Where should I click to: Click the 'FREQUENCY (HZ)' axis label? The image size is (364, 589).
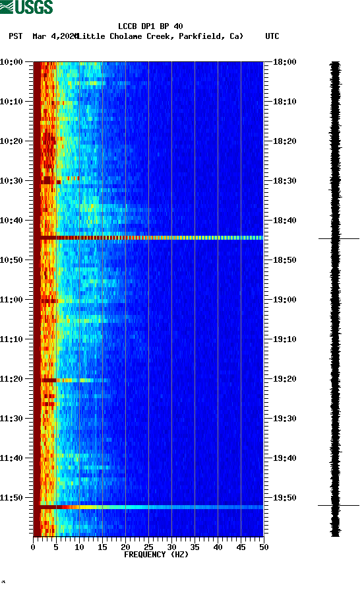156,555
